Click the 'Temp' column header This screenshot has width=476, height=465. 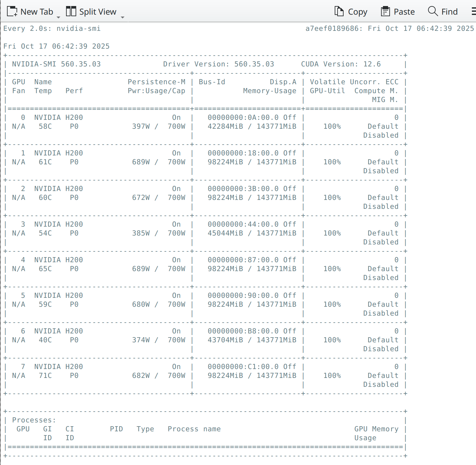point(43,91)
